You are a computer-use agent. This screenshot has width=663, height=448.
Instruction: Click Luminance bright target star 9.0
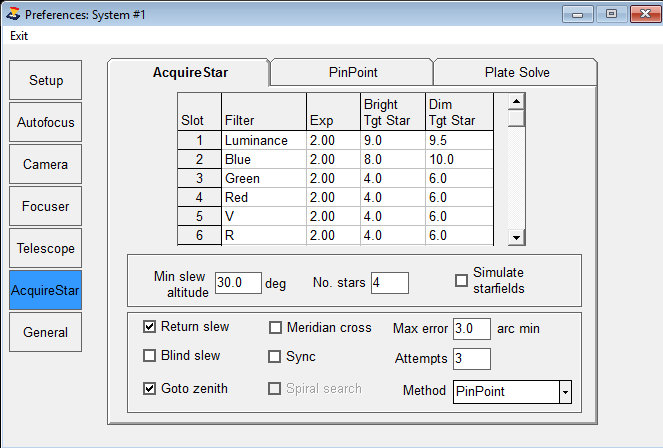[x=393, y=140]
